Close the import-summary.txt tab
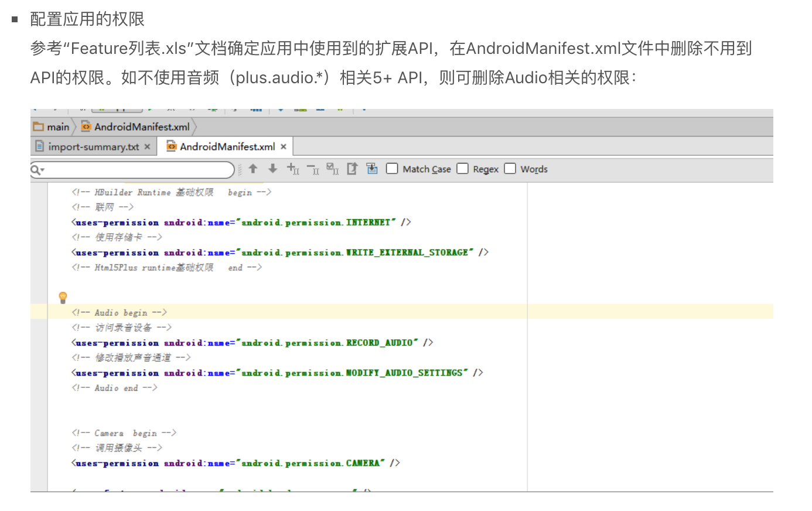The height and width of the screenshot is (511, 812). [x=147, y=147]
